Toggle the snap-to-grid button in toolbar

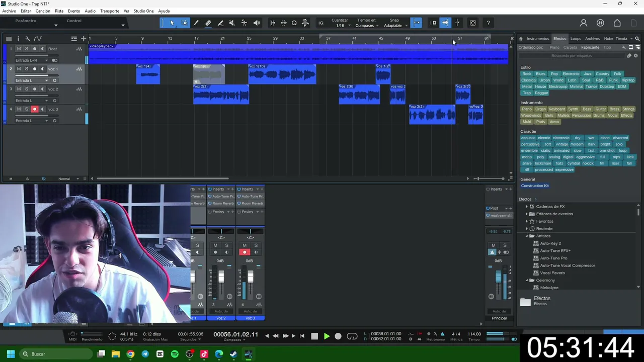click(x=417, y=23)
